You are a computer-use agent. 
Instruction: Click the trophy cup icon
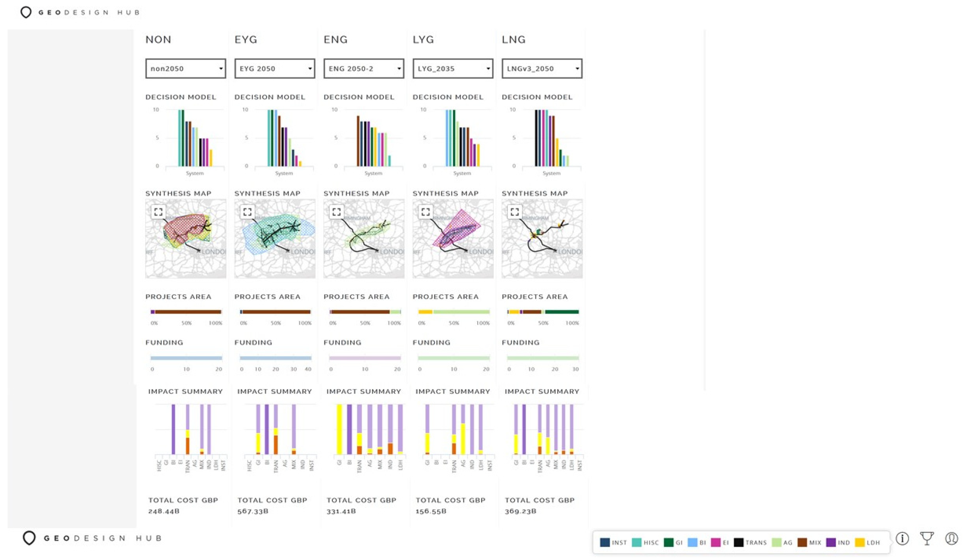coord(927,539)
